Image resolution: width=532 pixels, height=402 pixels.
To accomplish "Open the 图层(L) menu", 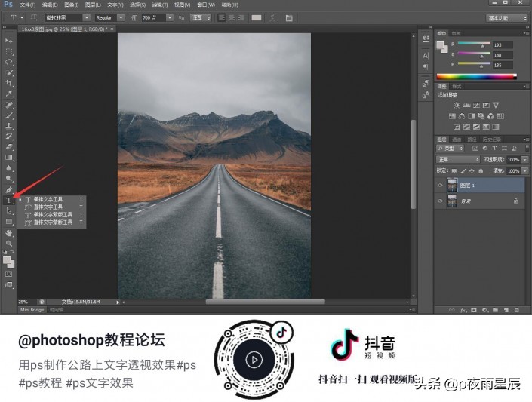I will pos(93,5).
